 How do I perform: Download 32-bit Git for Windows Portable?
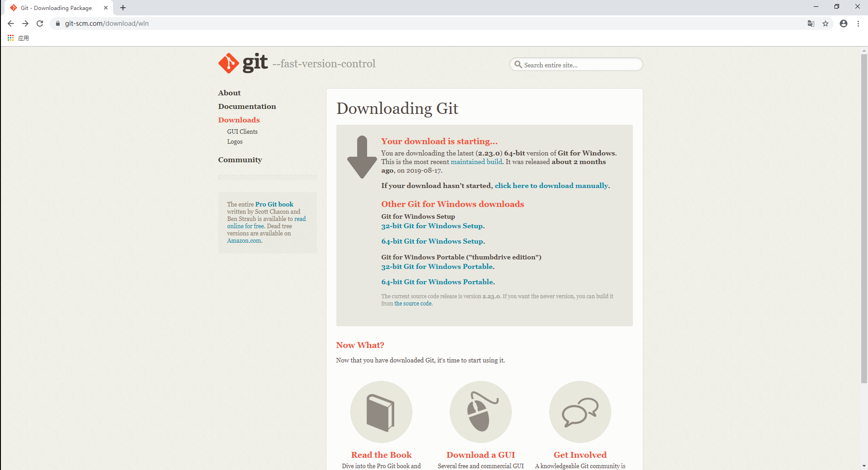(x=437, y=267)
